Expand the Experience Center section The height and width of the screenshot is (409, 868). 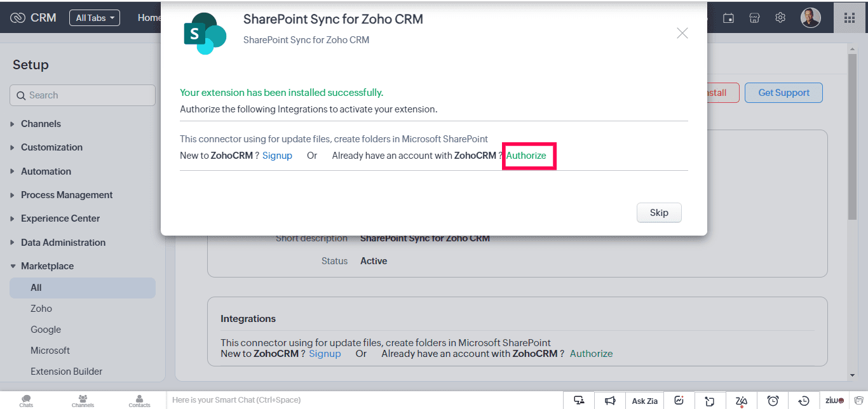[x=60, y=218]
